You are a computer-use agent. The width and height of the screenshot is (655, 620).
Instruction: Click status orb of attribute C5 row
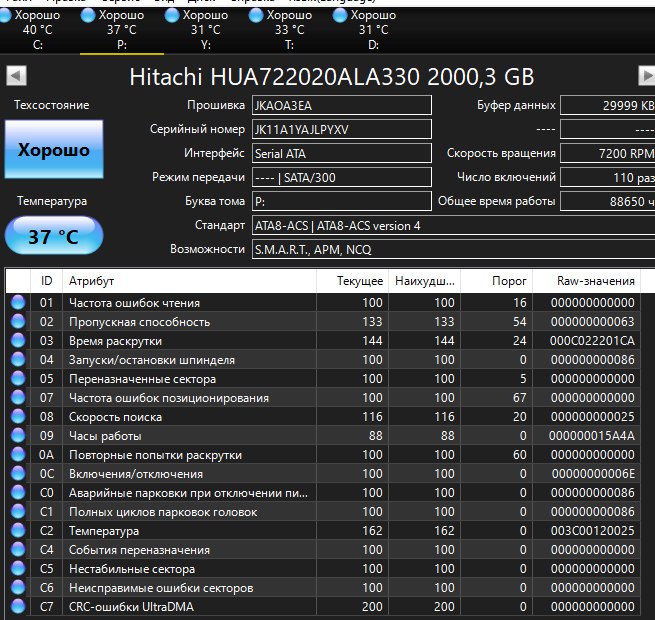click(18, 568)
